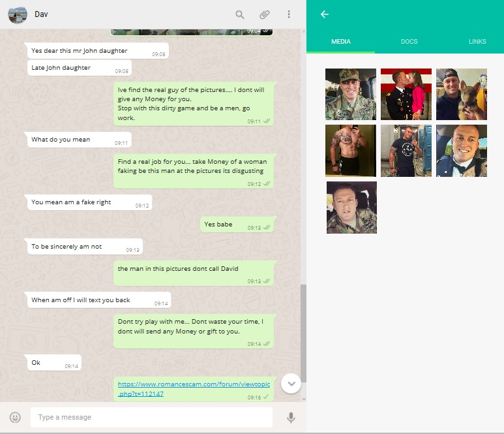This screenshot has height=434, width=504.
Task: Select message 'What do you mean'
Action: 80,140
